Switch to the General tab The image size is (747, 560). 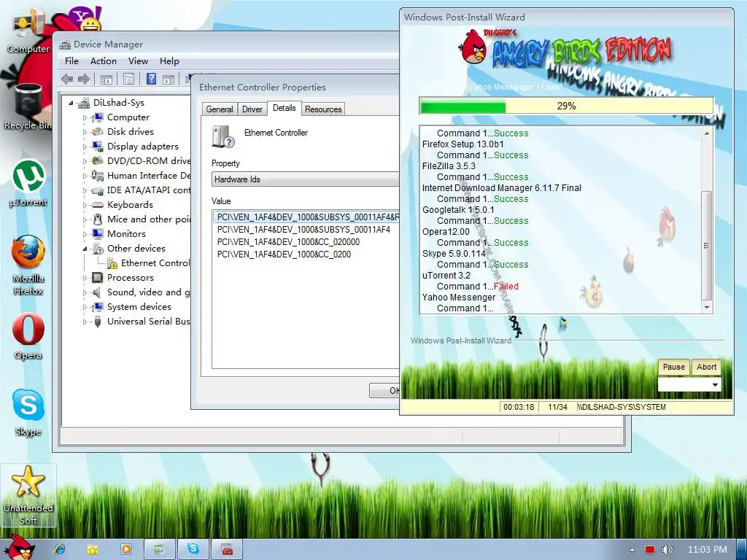pyautogui.click(x=219, y=109)
